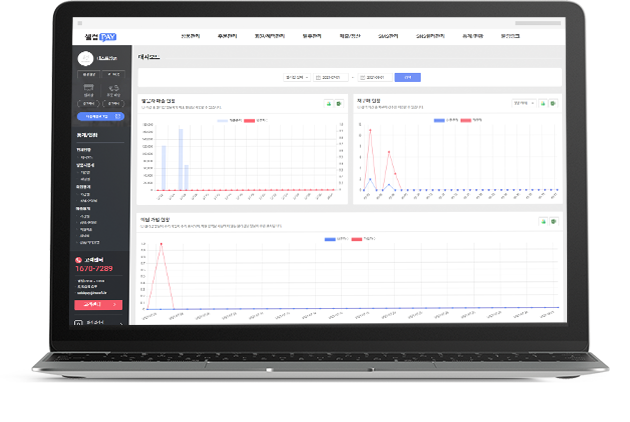Open the dropdown on the top-right line chart card
630x422 pixels.
[524, 103]
